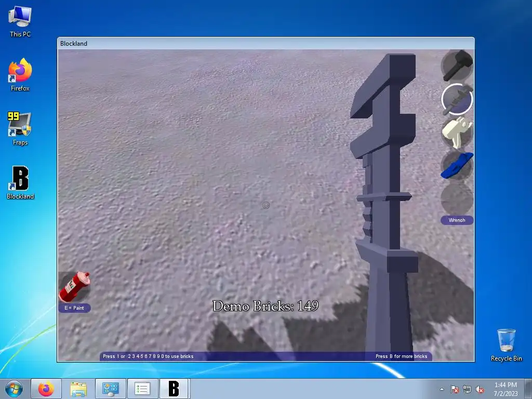Select the empty fifth tool slot
The height and width of the screenshot is (399, 532).
[x=457, y=198]
